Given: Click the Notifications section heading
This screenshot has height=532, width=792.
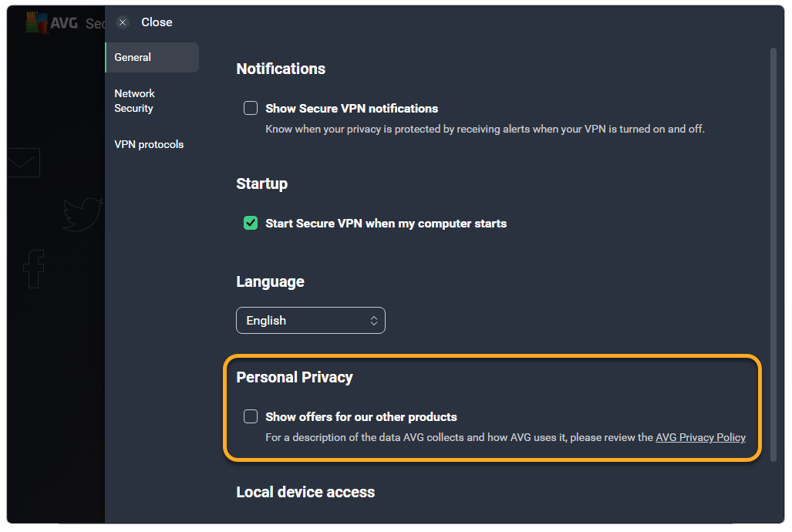Looking at the screenshot, I should point(281,69).
